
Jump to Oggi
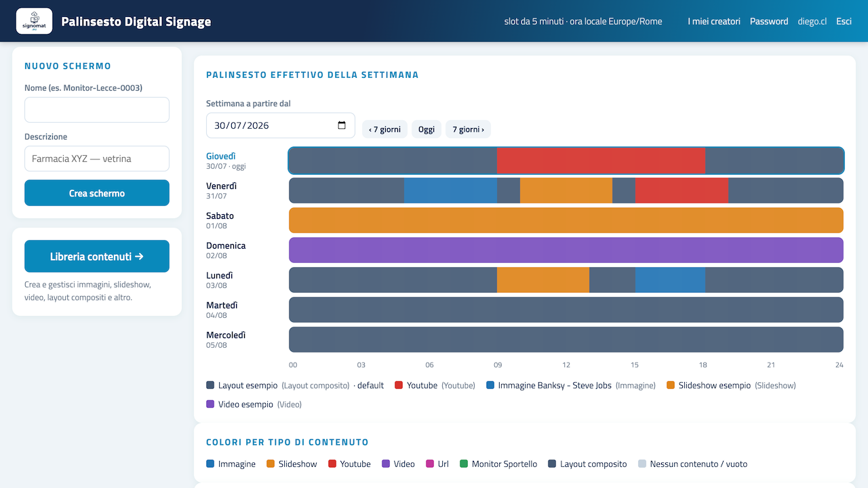pos(427,129)
